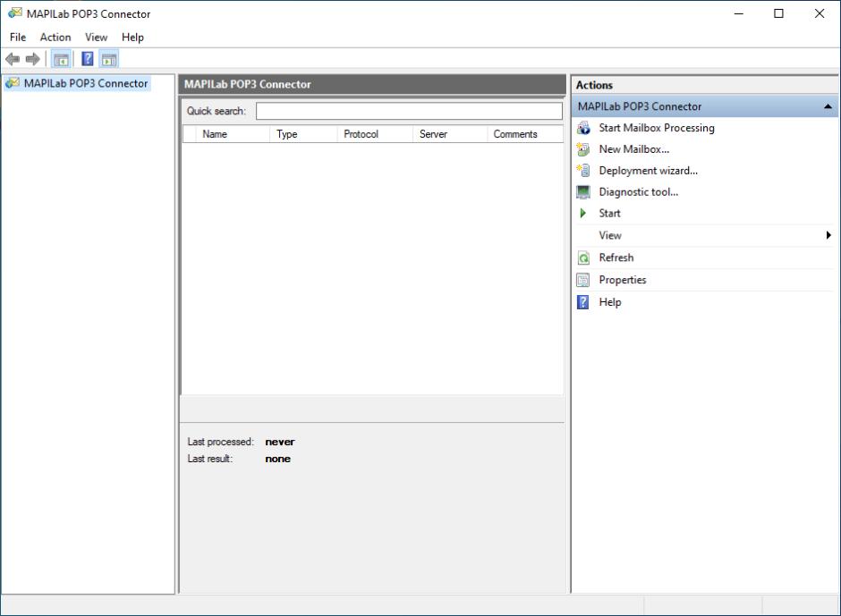The height and width of the screenshot is (616, 841).
Task: Click New Mailbox... action
Action: (634, 149)
